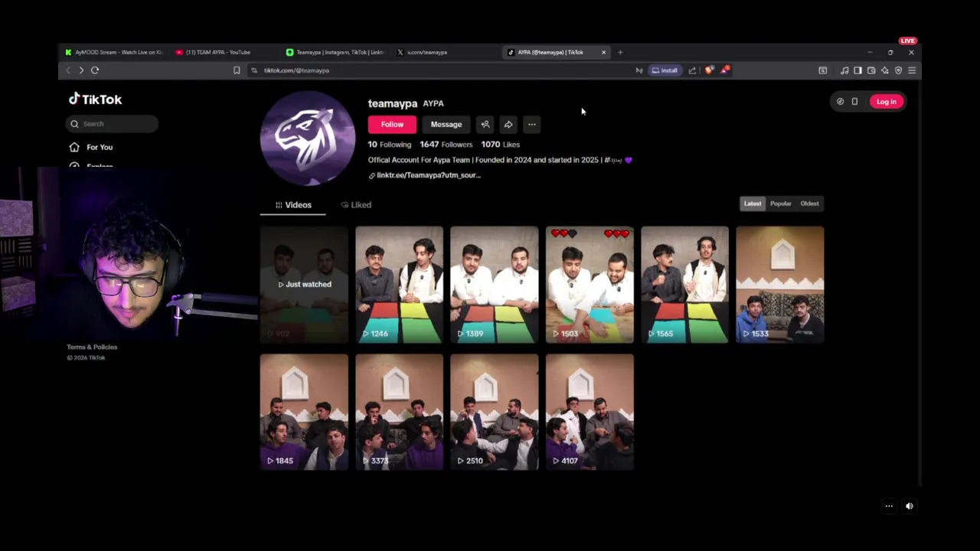Open the video with 3373 views
The width and height of the screenshot is (980, 551).
tap(399, 412)
